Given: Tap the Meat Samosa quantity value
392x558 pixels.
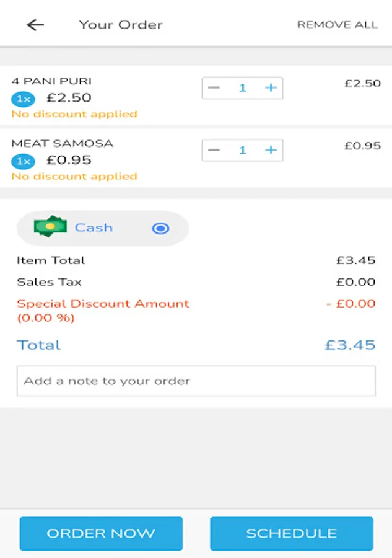Looking at the screenshot, I should (x=243, y=150).
